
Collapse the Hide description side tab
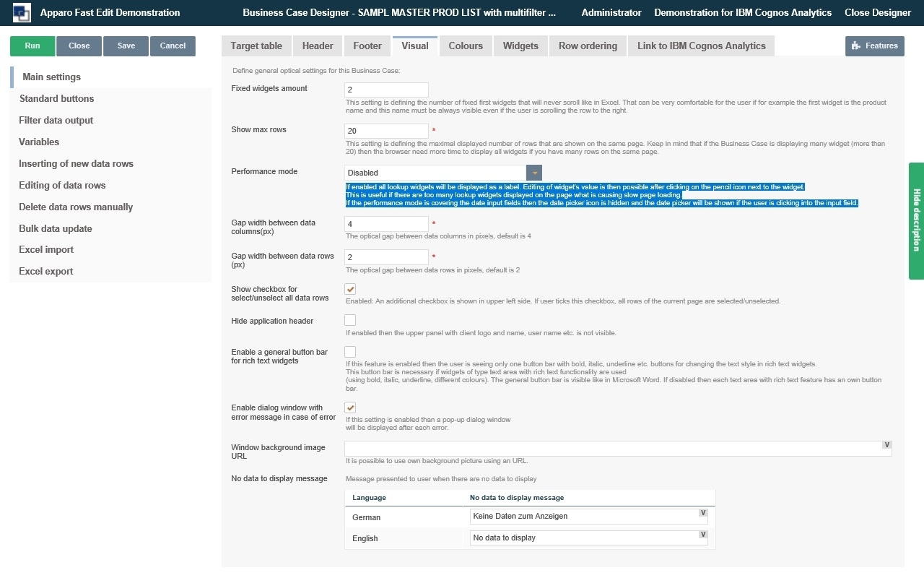pyautogui.click(x=916, y=220)
